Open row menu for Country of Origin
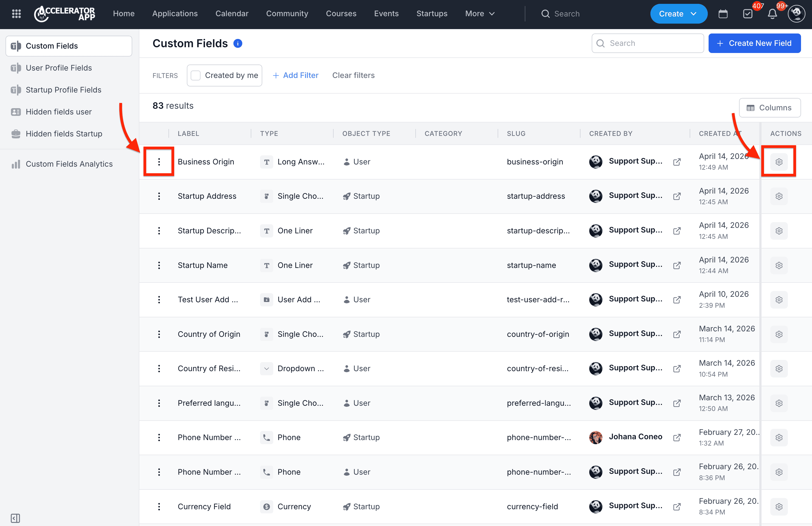The image size is (812, 526). [x=159, y=334]
